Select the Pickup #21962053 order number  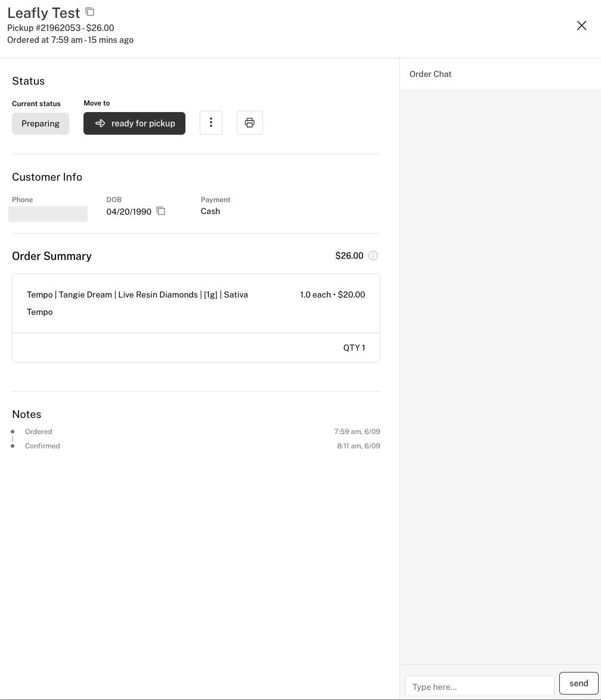(x=44, y=27)
